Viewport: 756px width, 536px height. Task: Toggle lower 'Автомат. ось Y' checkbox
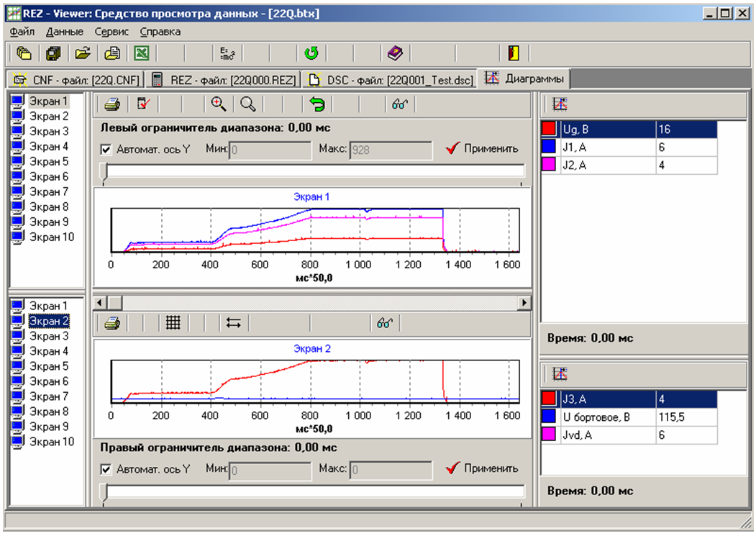click(x=106, y=469)
